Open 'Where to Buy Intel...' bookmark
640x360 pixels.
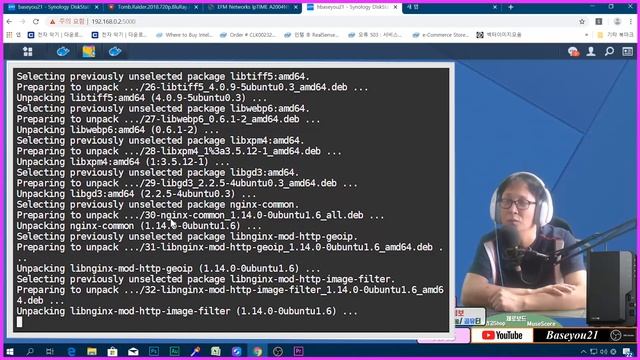pyautogui.click(x=184, y=35)
